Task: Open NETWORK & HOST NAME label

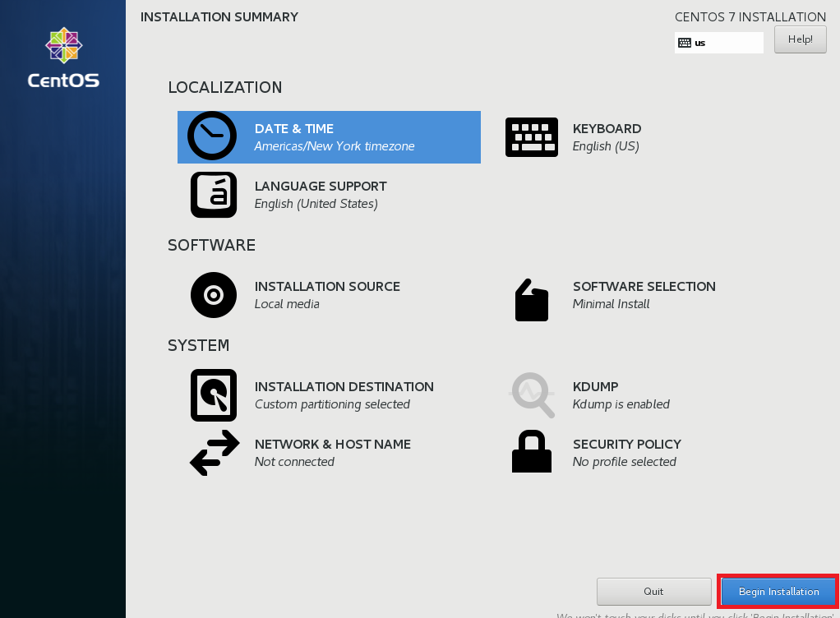Action: (332, 445)
